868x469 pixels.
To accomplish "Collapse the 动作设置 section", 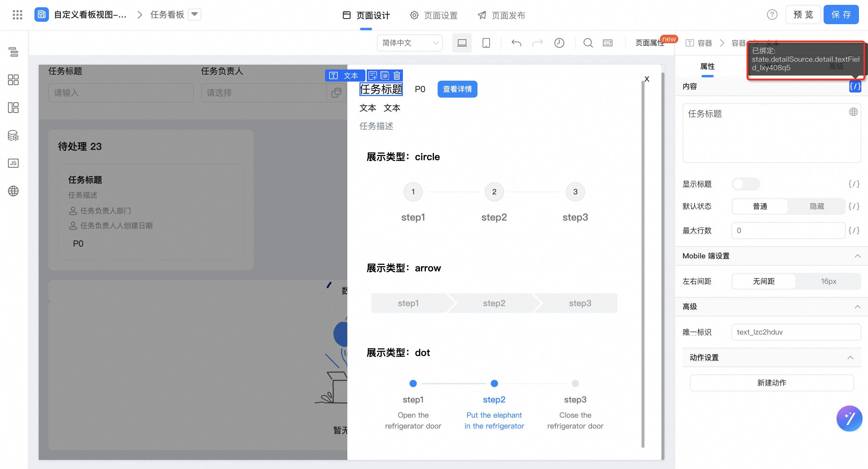I will (850, 357).
